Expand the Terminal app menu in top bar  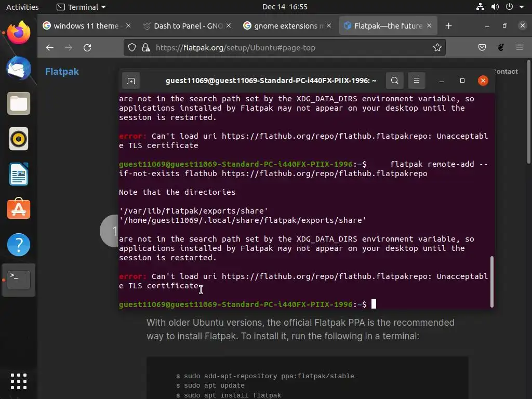(81, 7)
